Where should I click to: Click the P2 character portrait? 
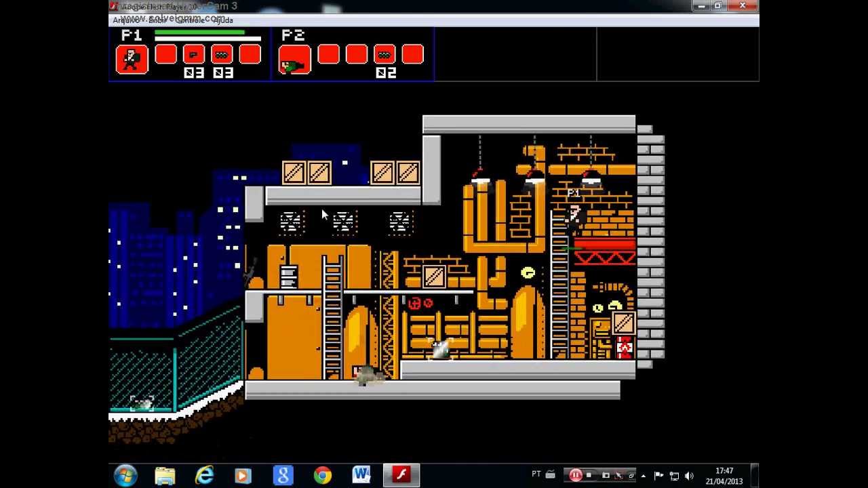click(x=294, y=59)
